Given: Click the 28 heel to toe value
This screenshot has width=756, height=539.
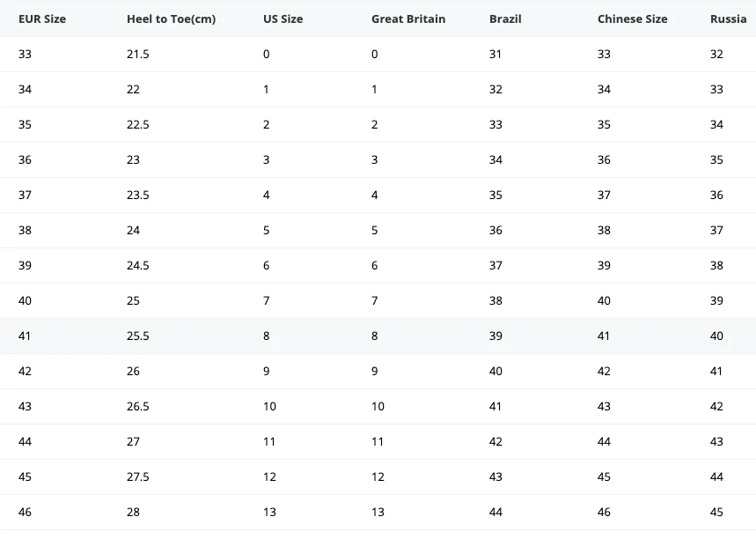Looking at the screenshot, I should (x=133, y=512).
